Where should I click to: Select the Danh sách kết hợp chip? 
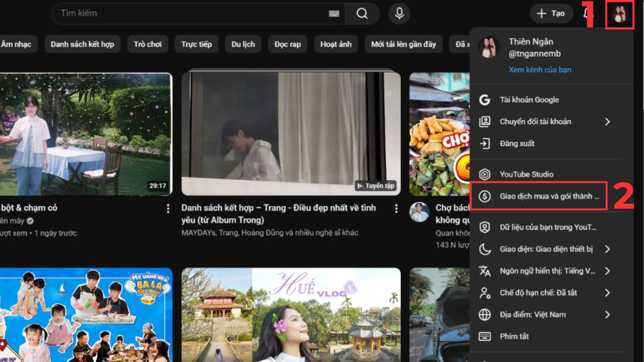click(x=83, y=44)
